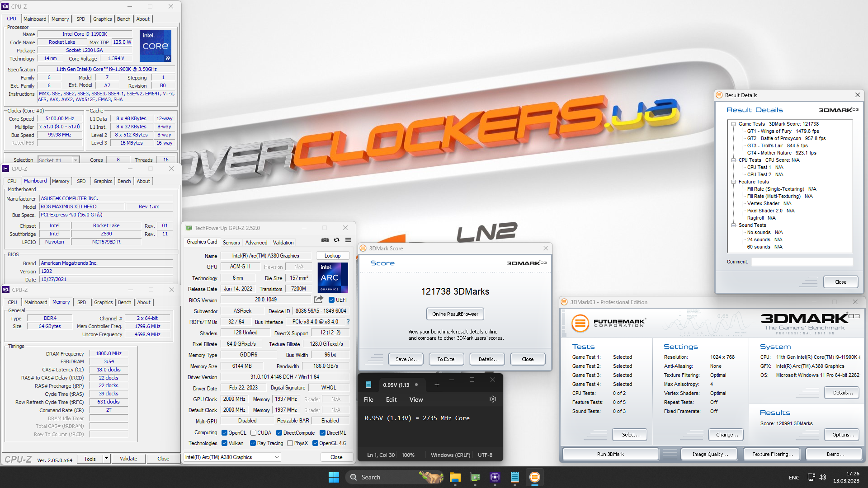Click GPU-Z screenshot camera icon
The image size is (868, 488).
tap(325, 240)
